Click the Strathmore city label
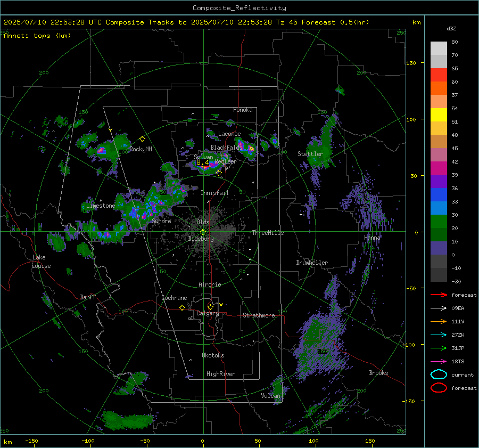 259,315
